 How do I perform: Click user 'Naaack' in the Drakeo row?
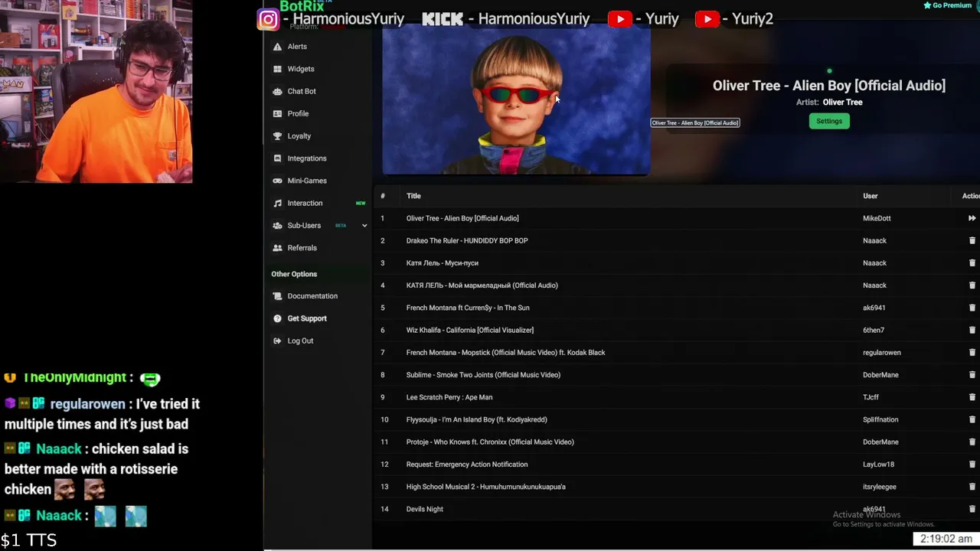pyautogui.click(x=874, y=240)
